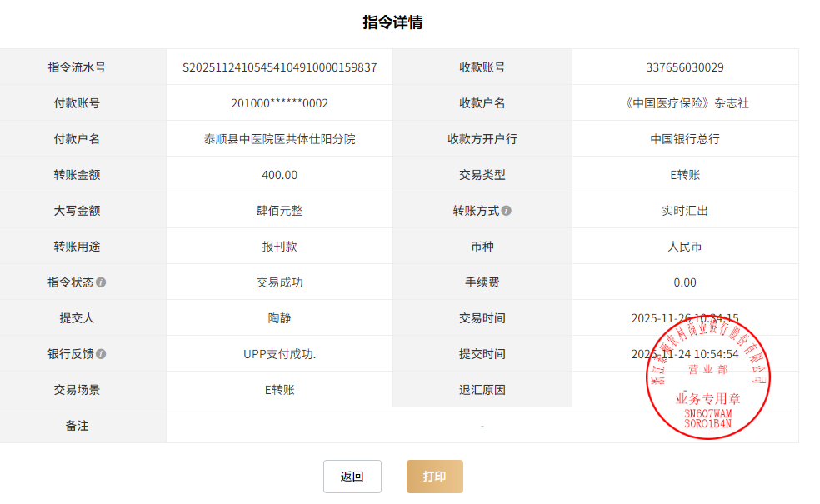Click the 收款账号 value 337656030029
The width and height of the screenshot is (820, 504).
[684, 67]
